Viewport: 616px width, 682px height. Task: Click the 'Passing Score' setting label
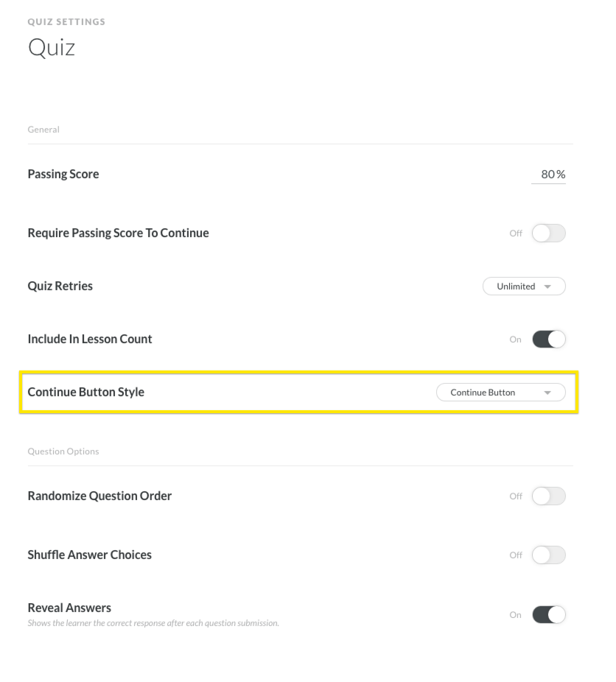(63, 175)
